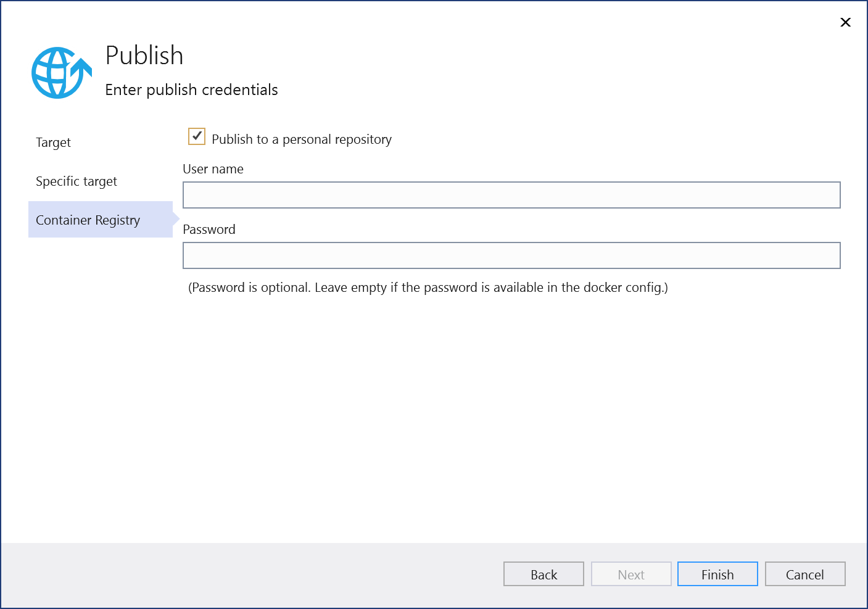Viewport: 868px width, 609px height.
Task: Click the X to dismiss the dialog
Action: pos(845,22)
